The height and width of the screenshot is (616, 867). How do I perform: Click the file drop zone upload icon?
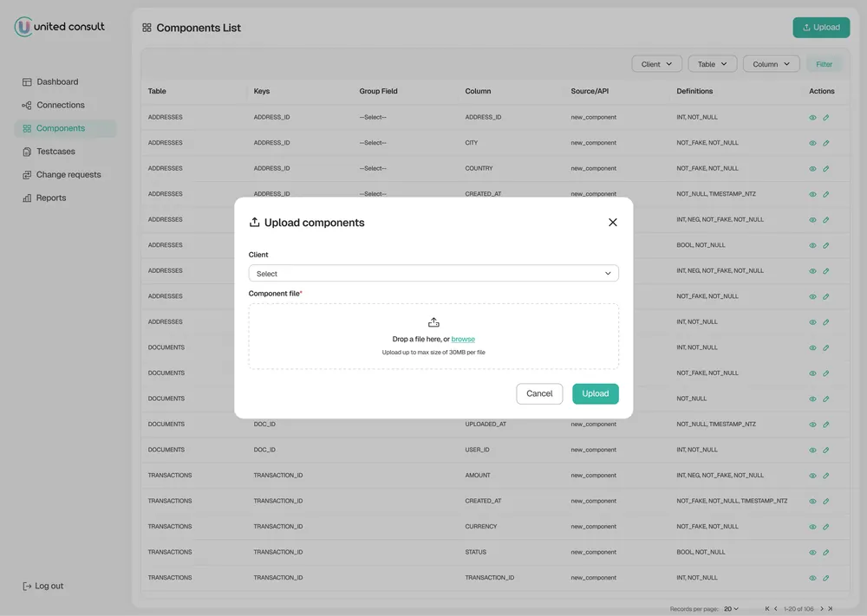click(x=433, y=322)
